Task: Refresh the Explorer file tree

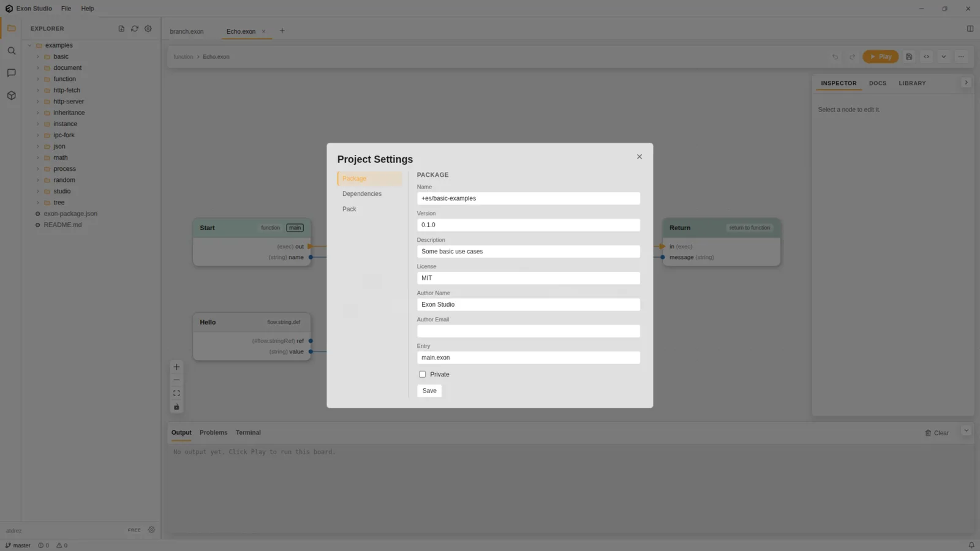Action: click(x=135, y=29)
